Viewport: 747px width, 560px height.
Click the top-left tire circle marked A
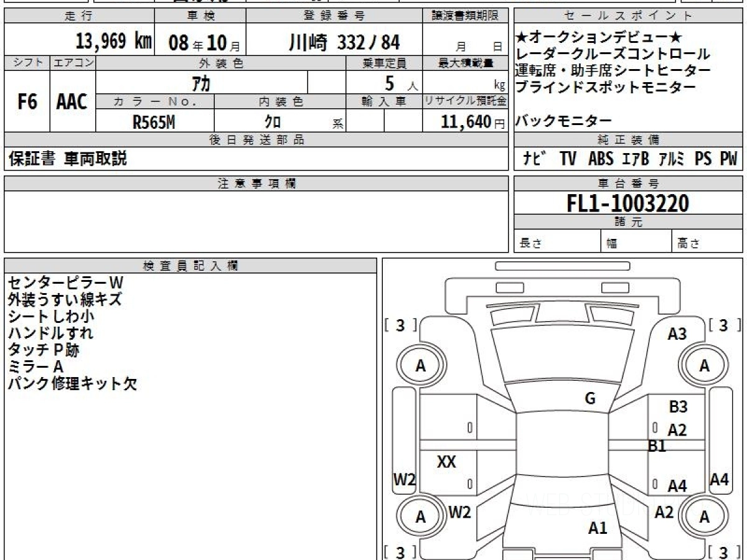point(421,366)
